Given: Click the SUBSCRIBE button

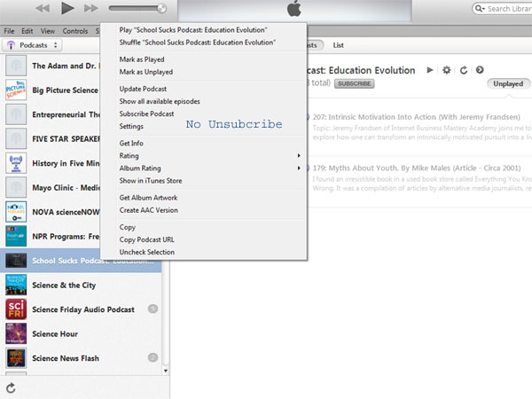Looking at the screenshot, I should point(354,83).
